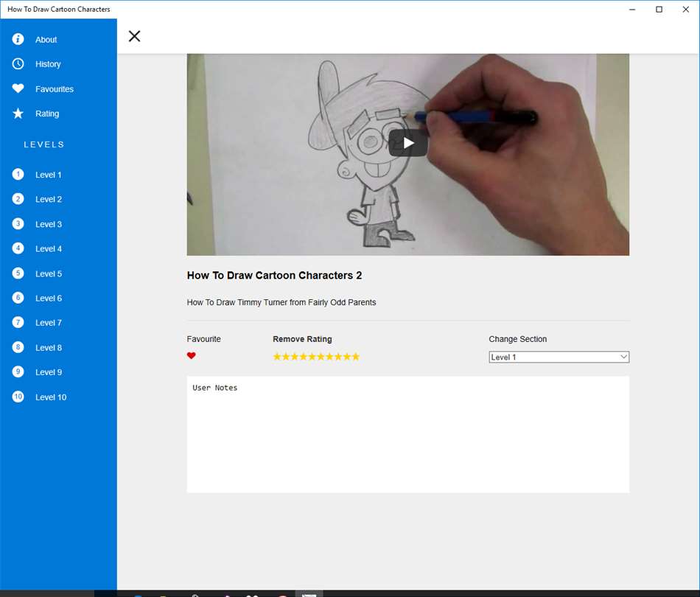
Task: Go to Level 1 label
Action: tap(48, 175)
